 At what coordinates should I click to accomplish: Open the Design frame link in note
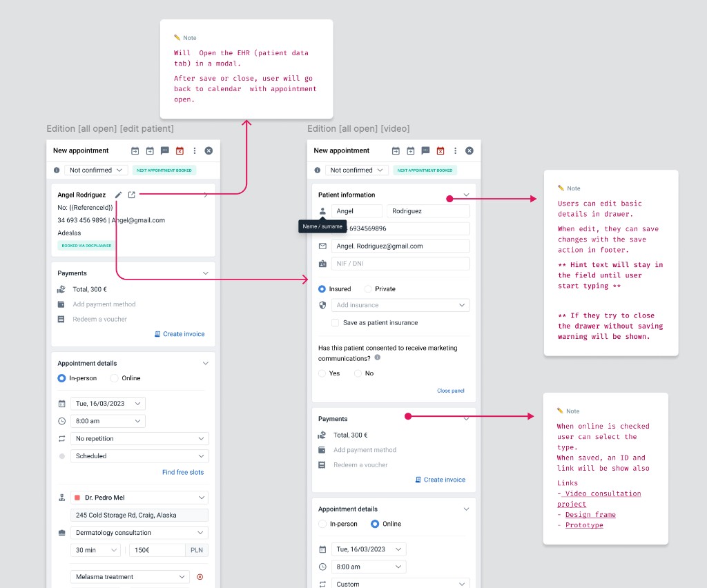click(x=590, y=515)
